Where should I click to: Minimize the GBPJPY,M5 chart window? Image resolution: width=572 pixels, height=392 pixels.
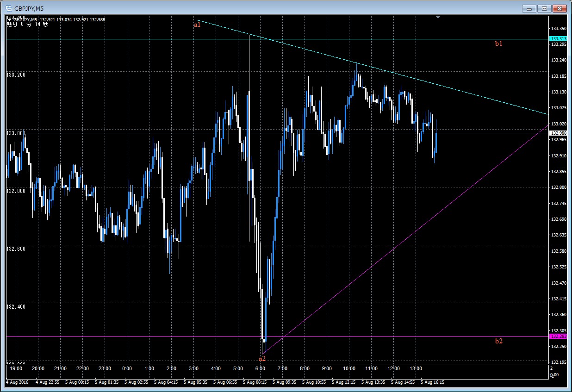(528, 8)
